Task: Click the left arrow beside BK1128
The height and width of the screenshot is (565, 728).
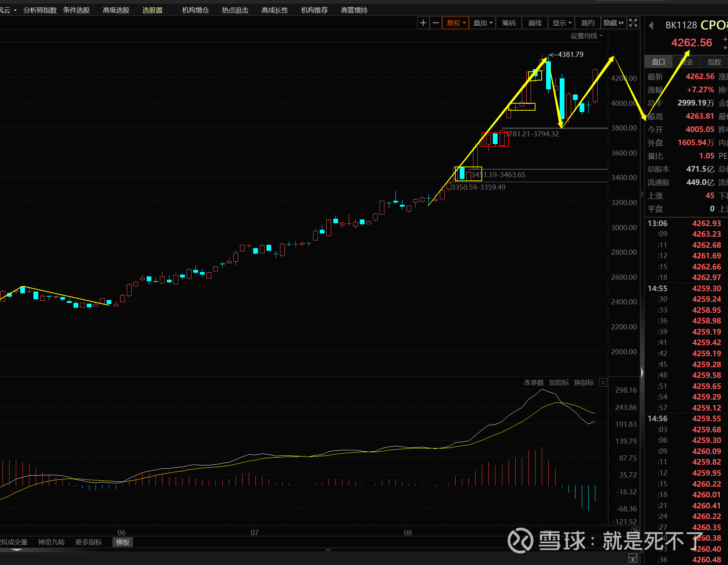Action: (x=651, y=25)
